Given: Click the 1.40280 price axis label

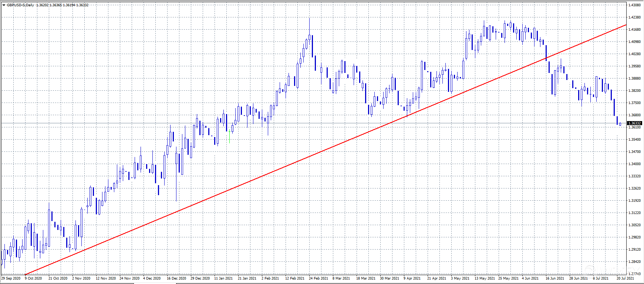Looking at the screenshot, I should [x=635, y=54].
